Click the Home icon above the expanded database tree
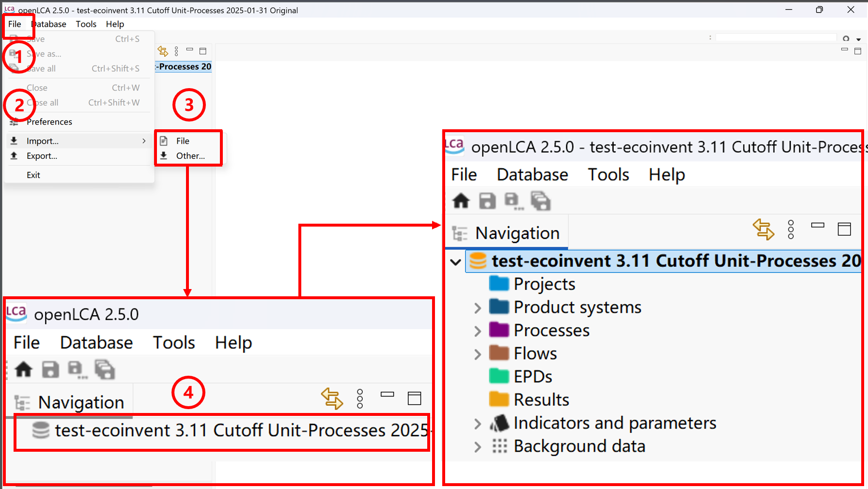 click(461, 200)
